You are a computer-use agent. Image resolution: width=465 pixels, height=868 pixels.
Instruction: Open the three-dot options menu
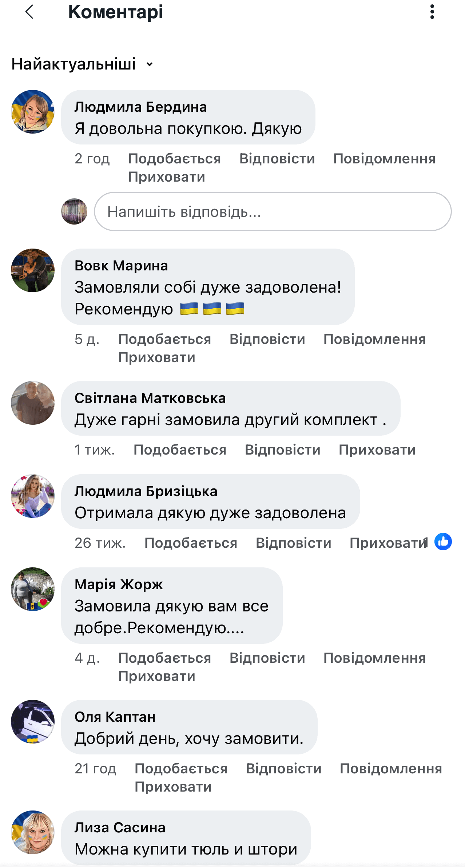click(432, 12)
